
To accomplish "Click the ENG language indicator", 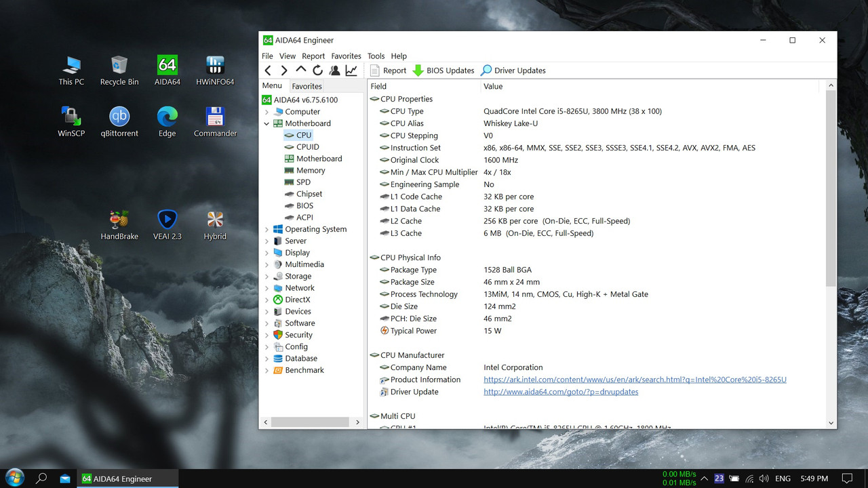I will pyautogui.click(x=783, y=479).
